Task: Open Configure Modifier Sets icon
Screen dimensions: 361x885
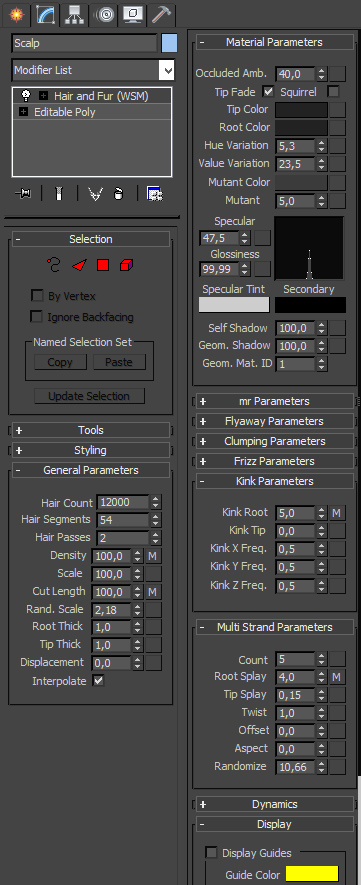Action: [154, 194]
